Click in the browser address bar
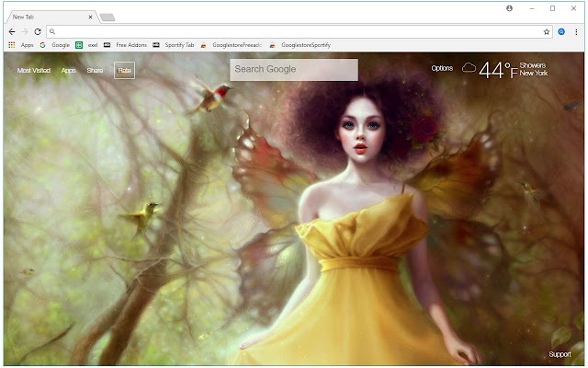Viewport: 588px width, 368px height. (298, 32)
